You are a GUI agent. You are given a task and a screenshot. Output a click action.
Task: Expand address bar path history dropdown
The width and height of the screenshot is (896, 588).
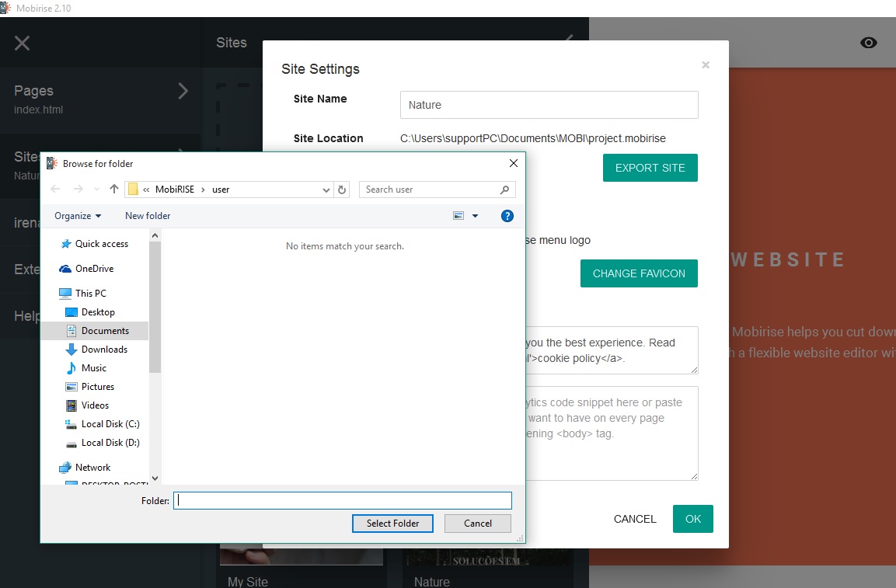[326, 190]
